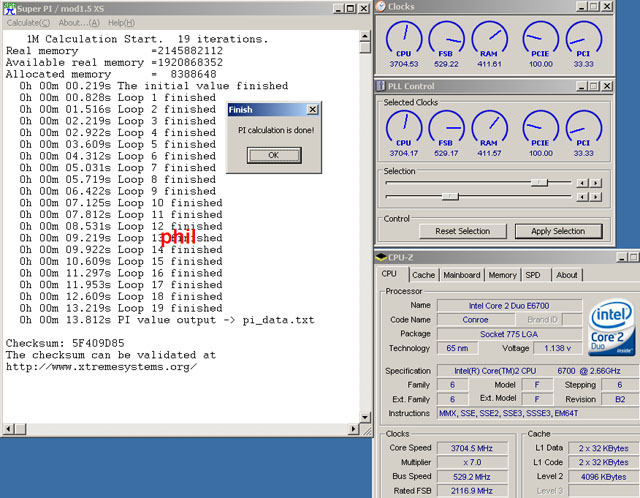Click the xtremesystems.org URL text

(101, 367)
